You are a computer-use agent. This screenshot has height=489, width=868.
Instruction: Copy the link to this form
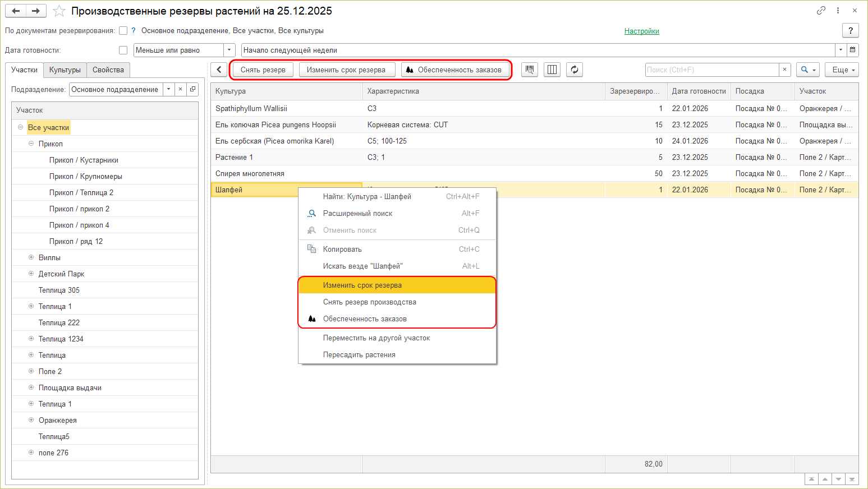click(x=821, y=11)
